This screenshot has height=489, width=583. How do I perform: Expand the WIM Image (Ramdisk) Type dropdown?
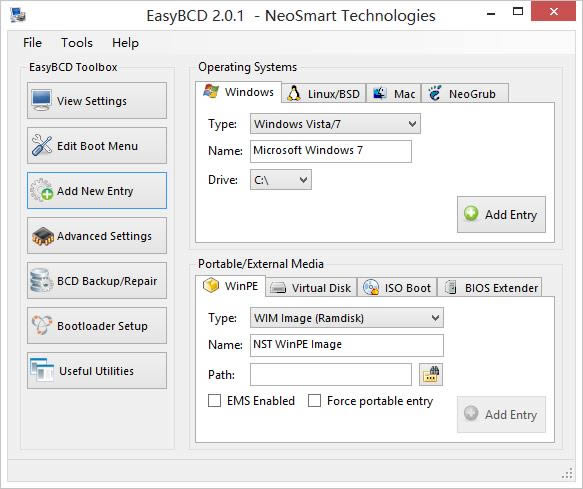coord(347,318)
